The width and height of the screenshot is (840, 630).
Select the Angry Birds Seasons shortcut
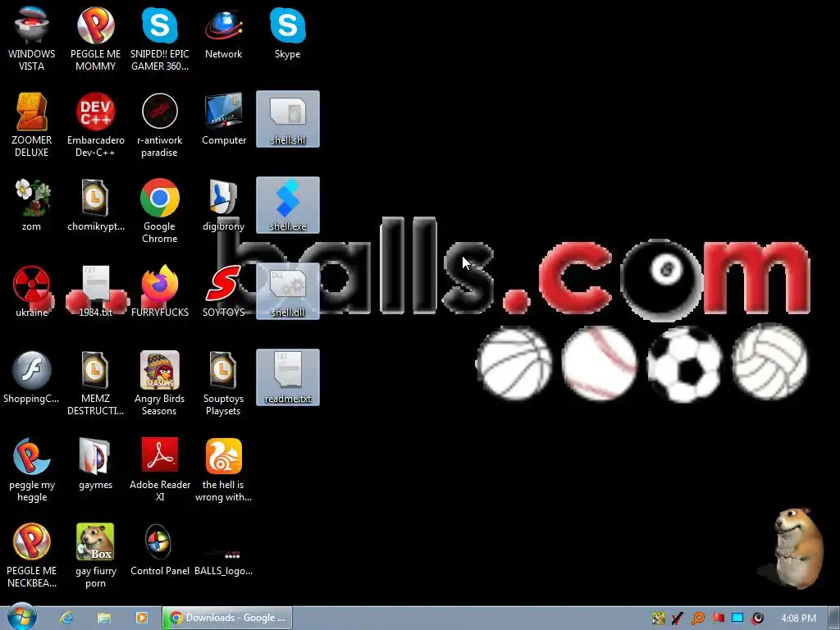(x=160, y=383)
